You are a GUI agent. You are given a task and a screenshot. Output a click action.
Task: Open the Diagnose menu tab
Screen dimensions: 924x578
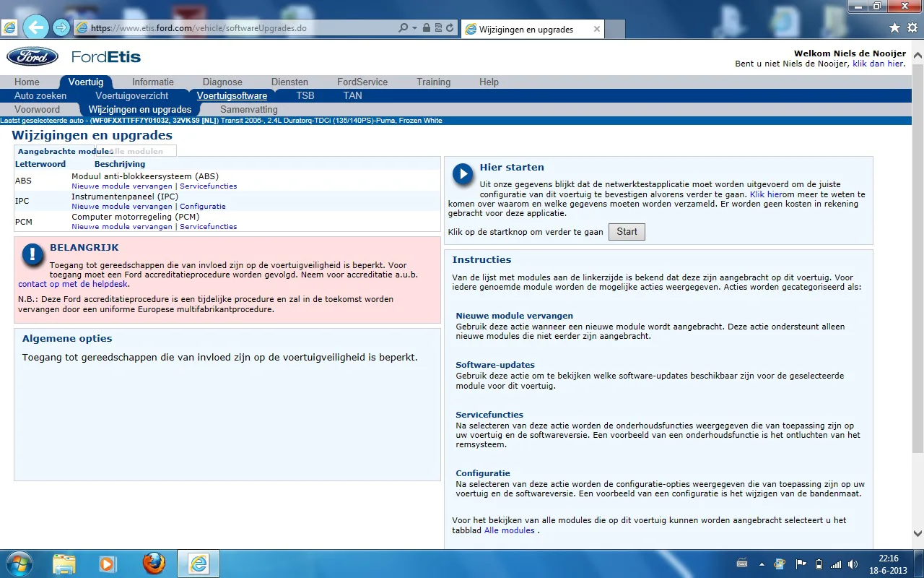[222, 82]
